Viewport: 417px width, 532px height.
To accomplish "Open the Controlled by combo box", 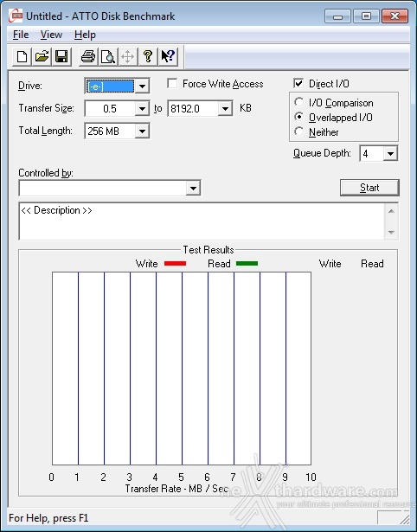I will point(110,188).
